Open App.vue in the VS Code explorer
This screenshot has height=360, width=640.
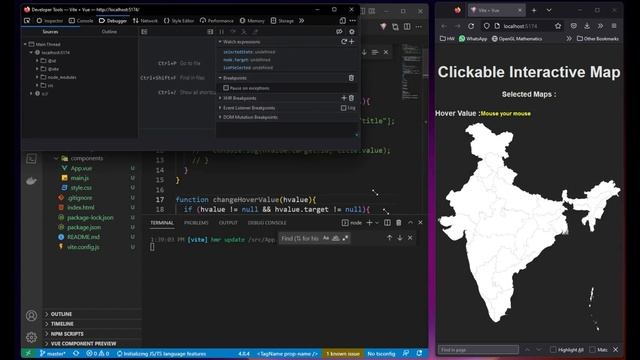[x=81, y=168]
